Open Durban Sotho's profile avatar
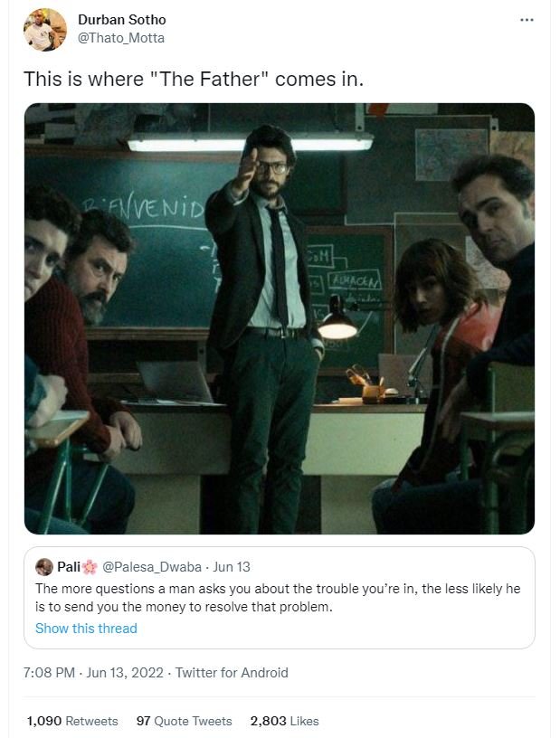This screenshot has width=560, height=738. [x=45, y=29]
